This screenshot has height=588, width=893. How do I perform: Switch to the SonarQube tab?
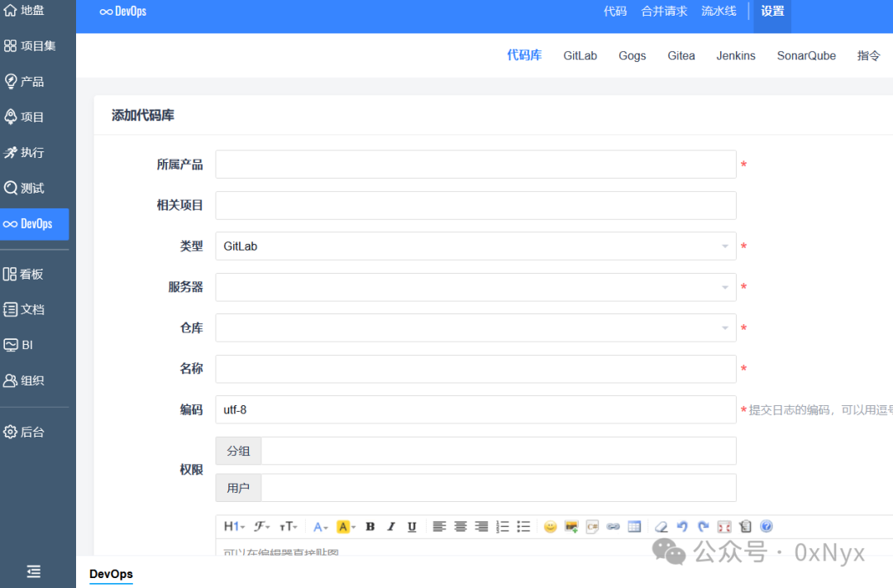(806, 56)
